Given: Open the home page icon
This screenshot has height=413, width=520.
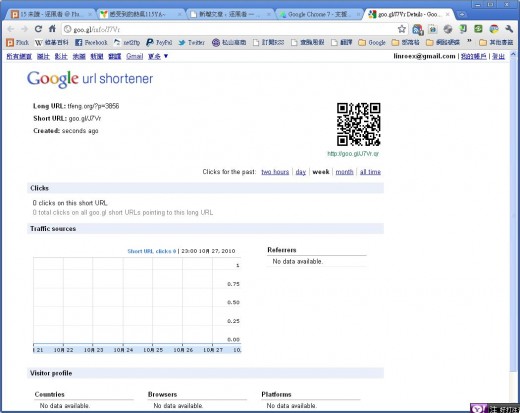Looking at the screenshot, I should pos(52,29).
